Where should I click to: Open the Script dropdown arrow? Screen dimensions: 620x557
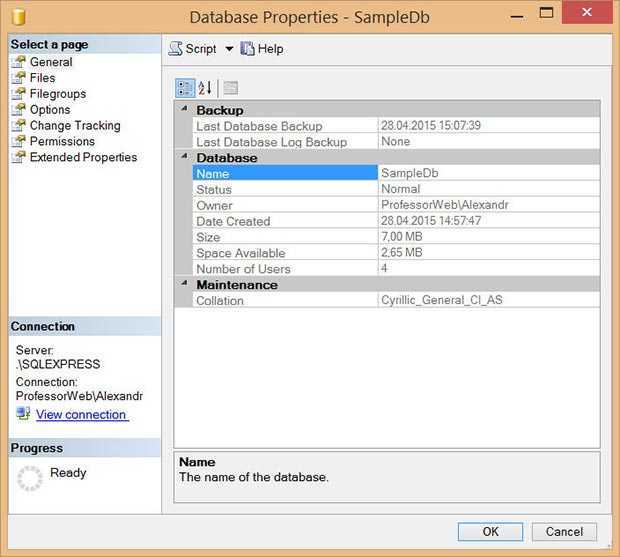pos(228,49)
